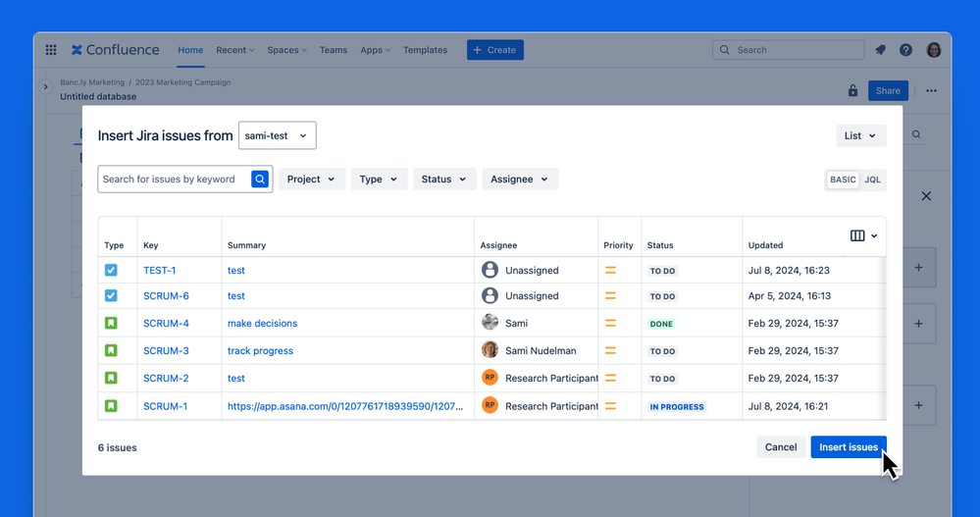Open the Apps menu
The image size is (980, 517).
pos(375,50)
